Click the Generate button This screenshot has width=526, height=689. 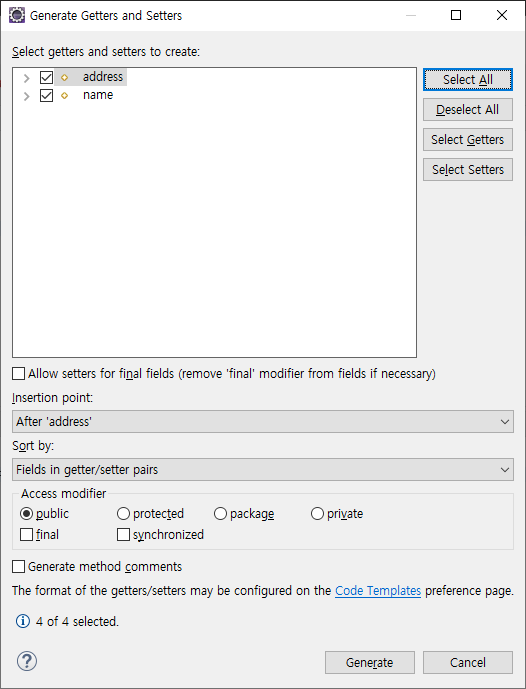coord(370,662)
